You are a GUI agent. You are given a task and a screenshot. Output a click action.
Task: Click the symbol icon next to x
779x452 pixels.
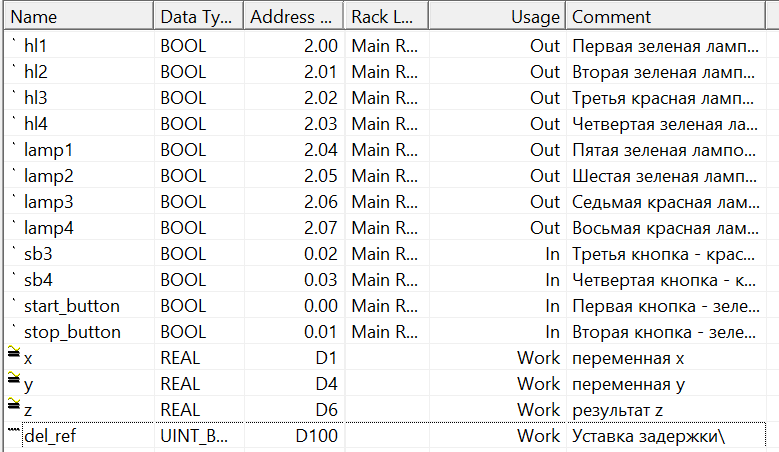(14, 352)
